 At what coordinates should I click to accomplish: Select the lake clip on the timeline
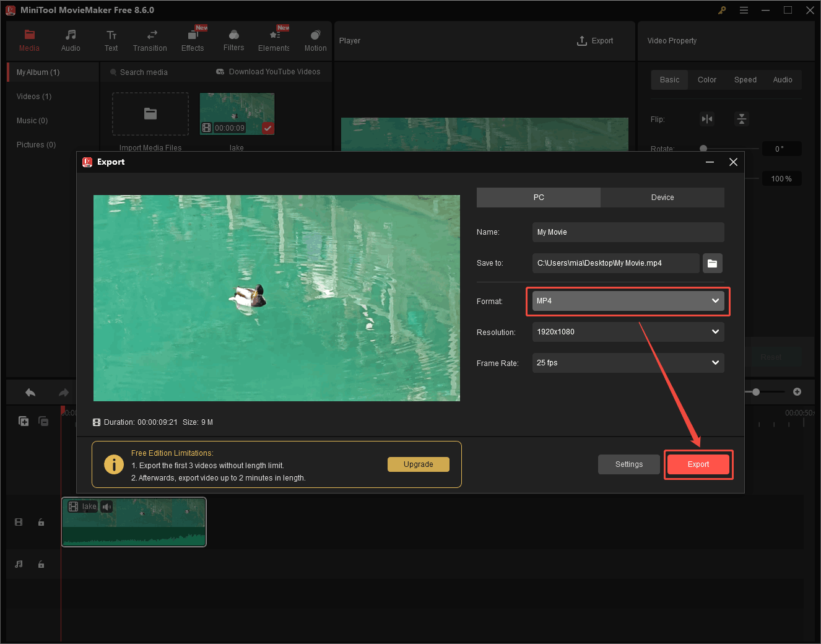tap(134, 522)
